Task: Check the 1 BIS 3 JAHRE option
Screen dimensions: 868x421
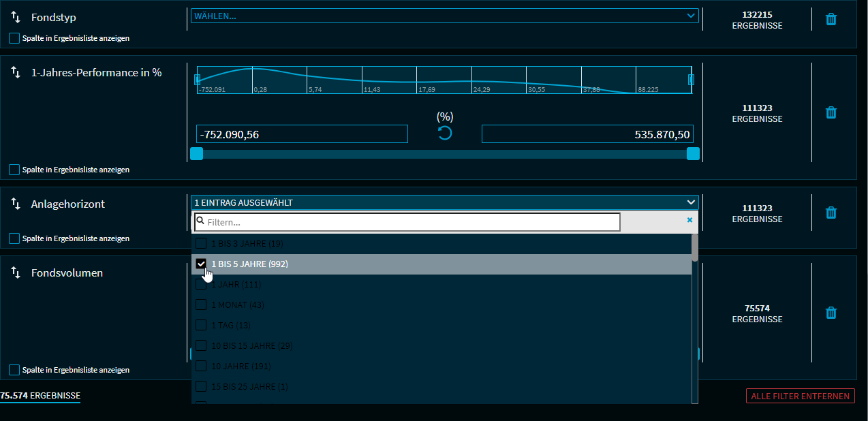Action: click(201, 244)
